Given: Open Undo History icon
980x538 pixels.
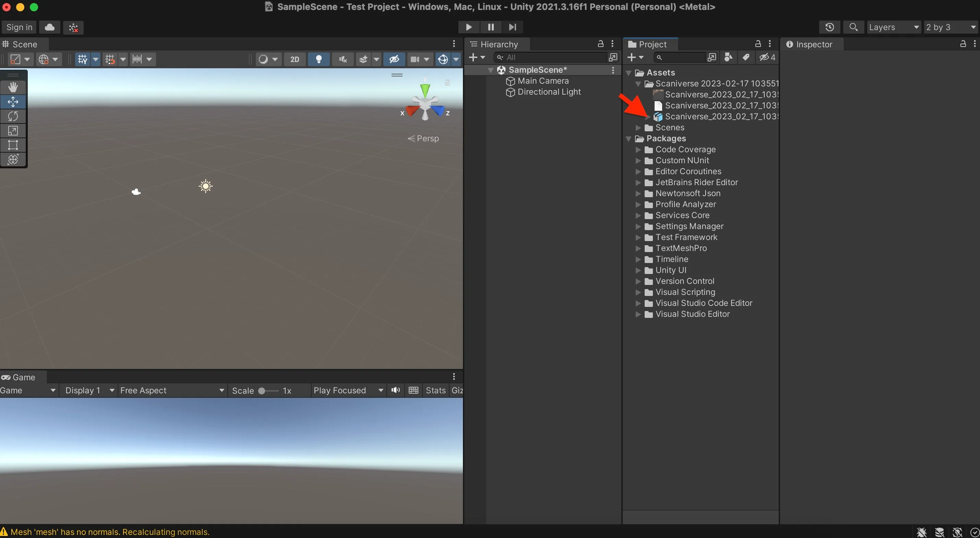Looking at the screenshot, I should pyautogui.click(x=829, y=27).
